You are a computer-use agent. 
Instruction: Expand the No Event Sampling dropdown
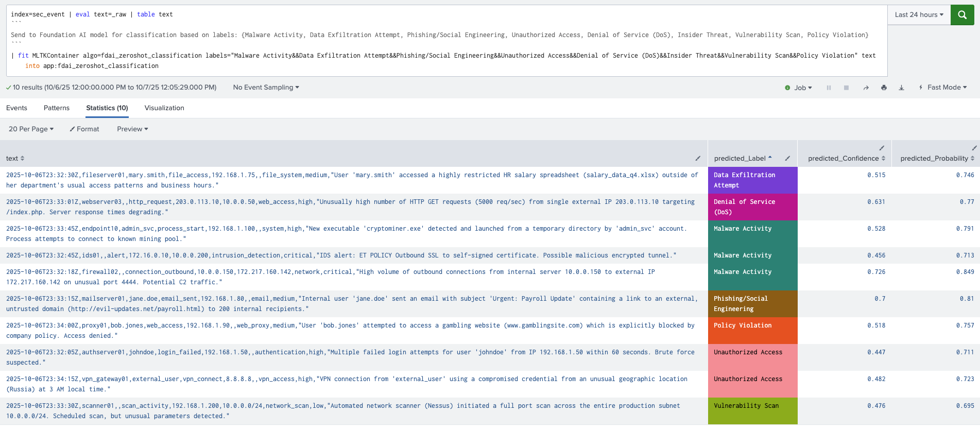[x=266, y=88]
